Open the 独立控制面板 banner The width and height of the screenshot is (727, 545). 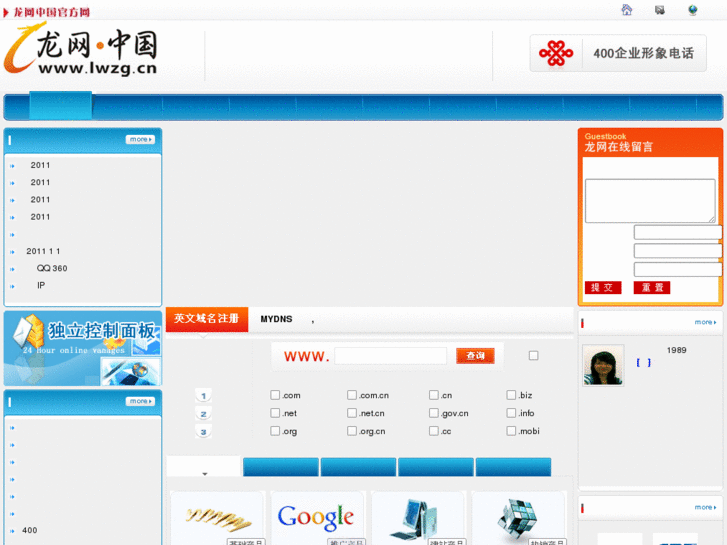[83, 348]
